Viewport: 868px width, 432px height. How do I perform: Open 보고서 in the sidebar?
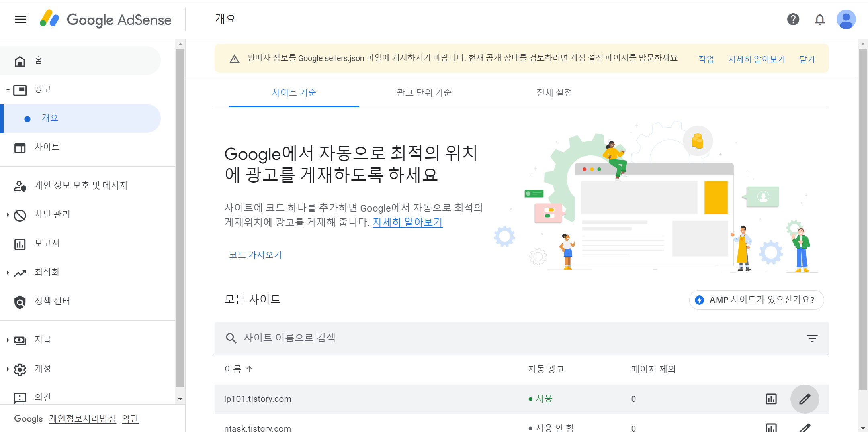[80, 244]
